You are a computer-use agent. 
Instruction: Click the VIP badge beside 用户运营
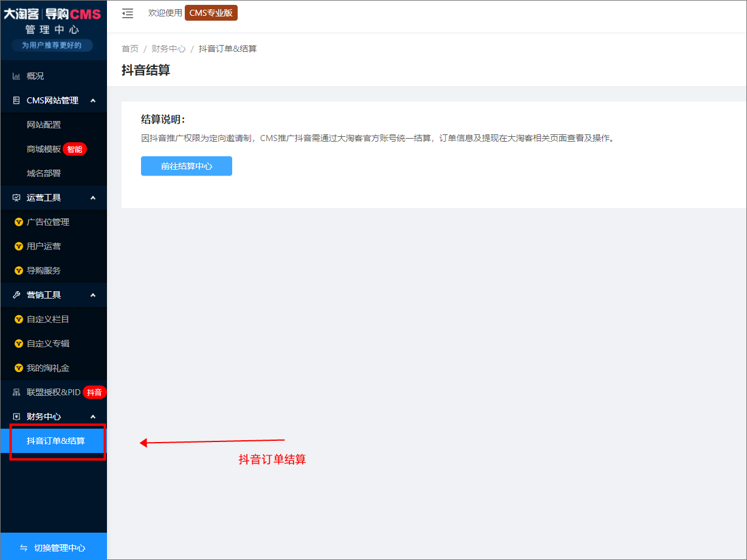coord(18,246)
